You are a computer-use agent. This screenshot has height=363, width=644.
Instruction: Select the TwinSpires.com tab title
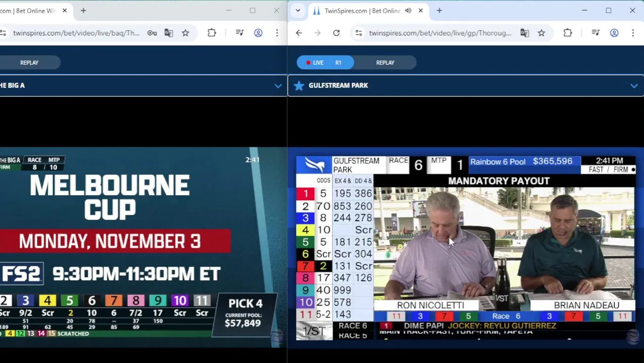[x=362, y=11]
